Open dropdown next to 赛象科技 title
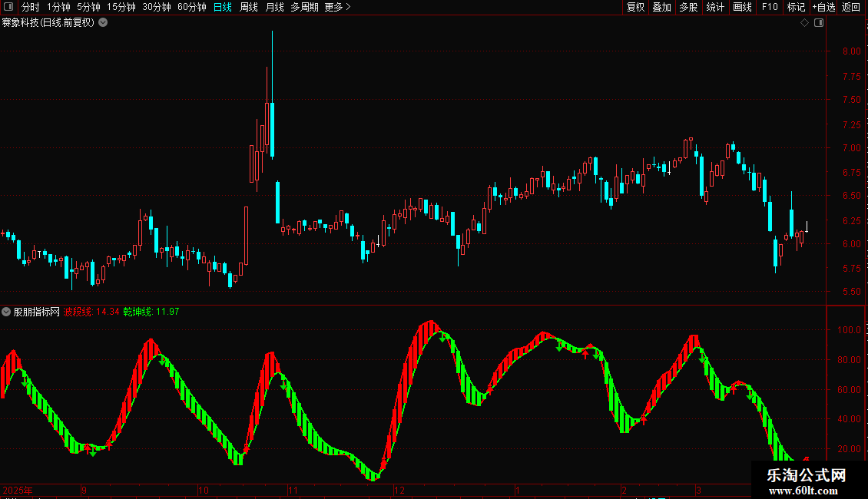This screenshot has width=868, height=499. (103, 23)
